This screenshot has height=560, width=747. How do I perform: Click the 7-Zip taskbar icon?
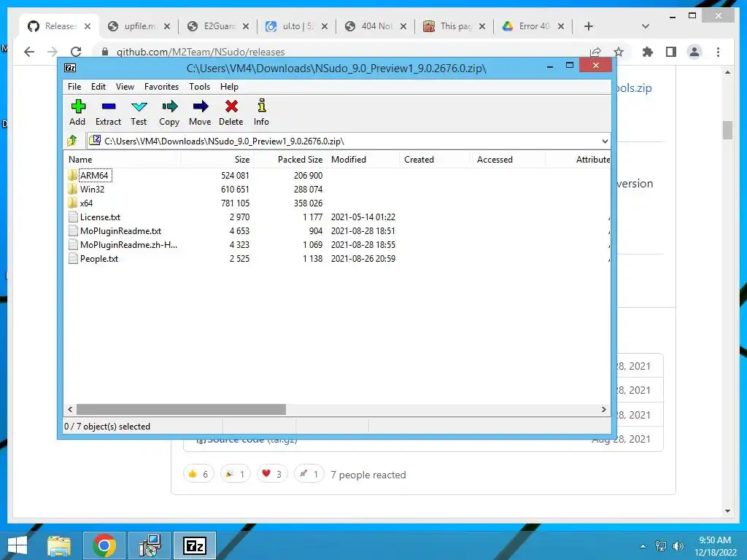195,545
